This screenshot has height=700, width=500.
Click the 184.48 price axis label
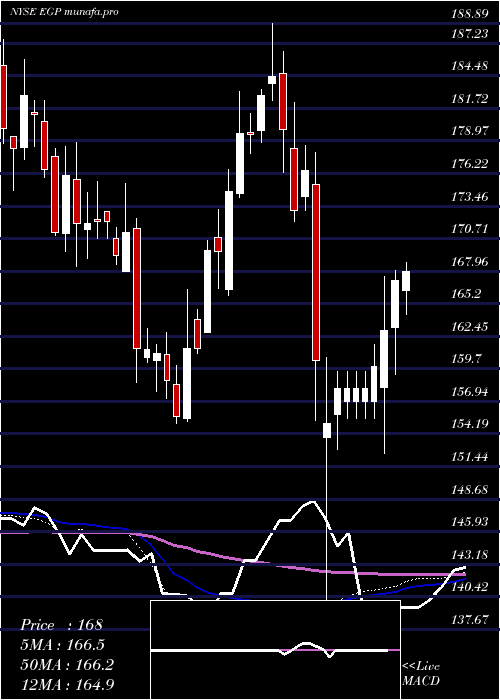[x=469, y=66]
